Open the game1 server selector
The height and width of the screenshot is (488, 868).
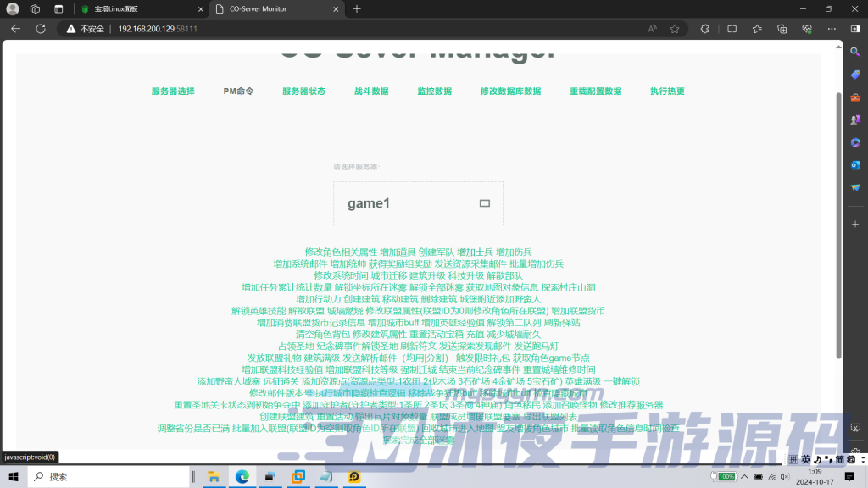pos(418,202)
